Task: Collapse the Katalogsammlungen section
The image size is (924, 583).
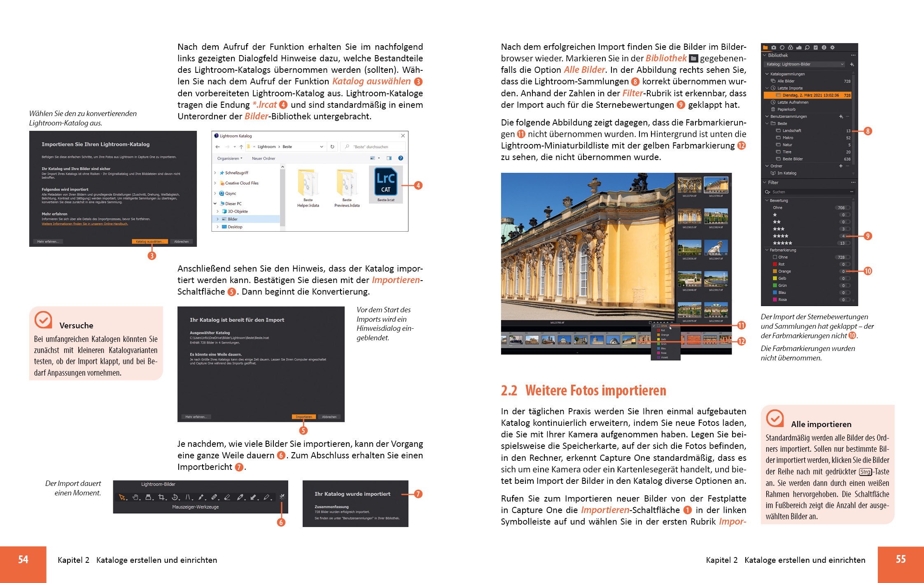Action: (767, 74)
